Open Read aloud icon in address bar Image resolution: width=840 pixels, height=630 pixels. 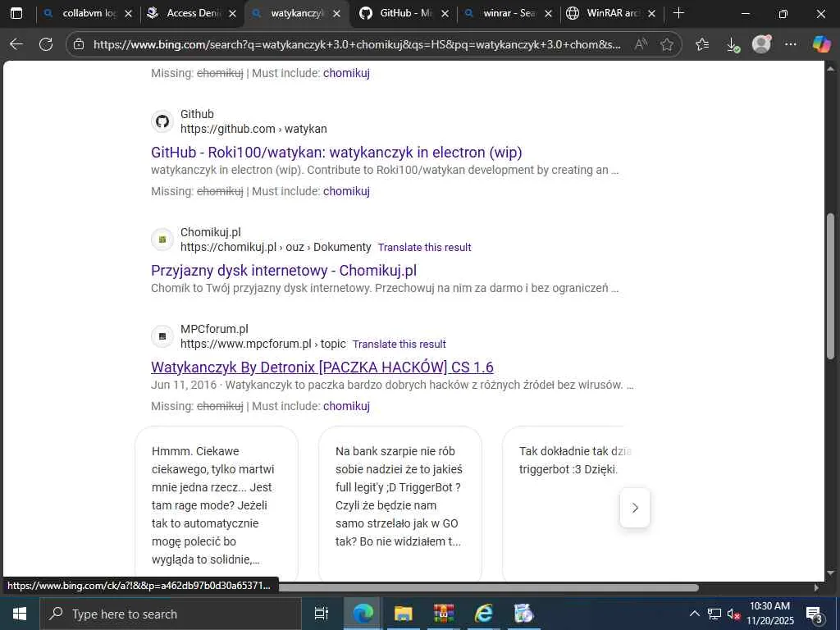coord(641,44)
